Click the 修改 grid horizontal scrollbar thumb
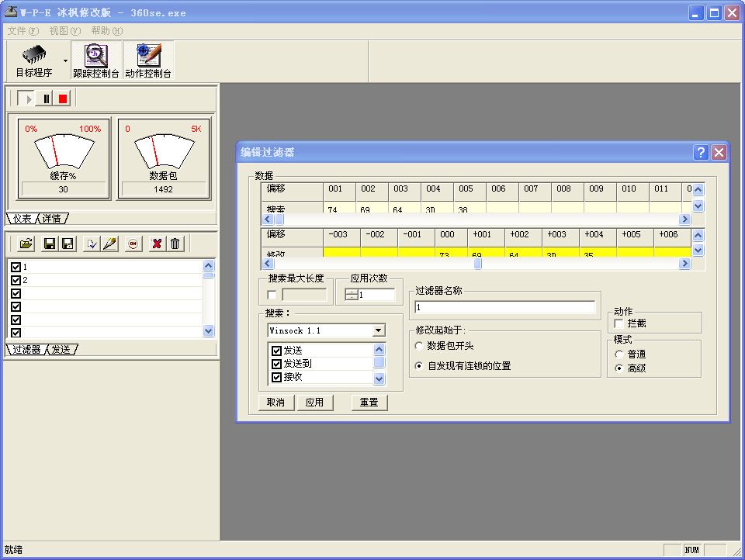This screenshot has width=745, height=560. point(477,263)
